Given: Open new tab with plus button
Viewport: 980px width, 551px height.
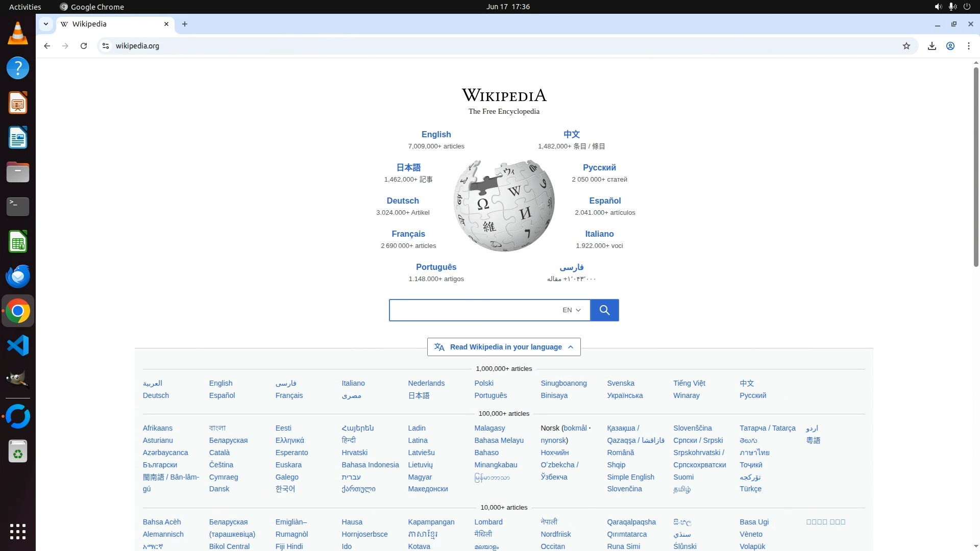Looking at the screenshot, I should (x=185, y=24).
